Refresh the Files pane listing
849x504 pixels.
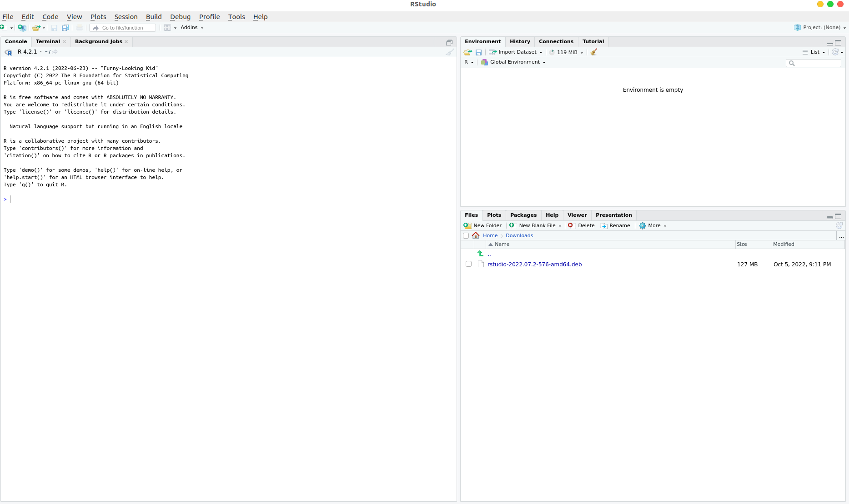pyautogui.click(x=839, y=225)
